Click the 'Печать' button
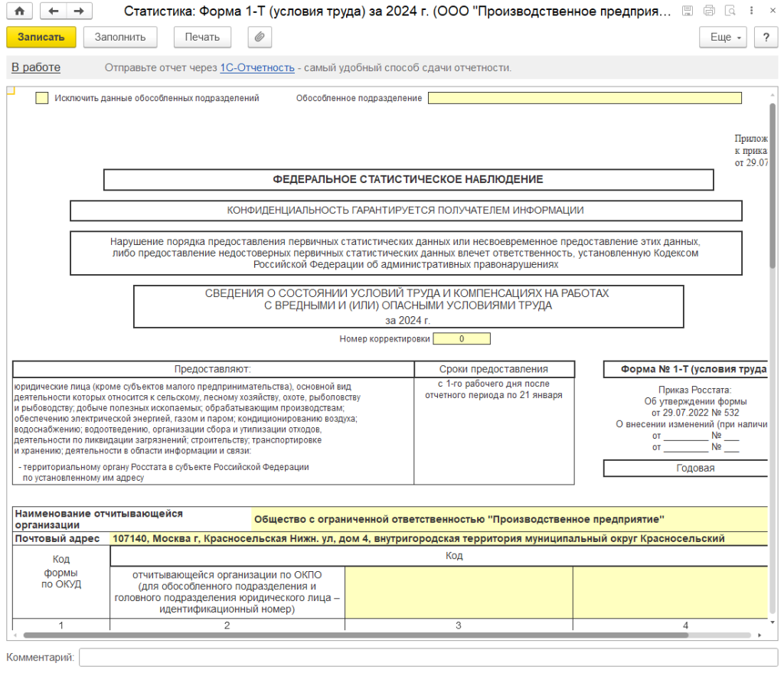The width and height of the screenshot is (784, 673). [x=202, y=37]
